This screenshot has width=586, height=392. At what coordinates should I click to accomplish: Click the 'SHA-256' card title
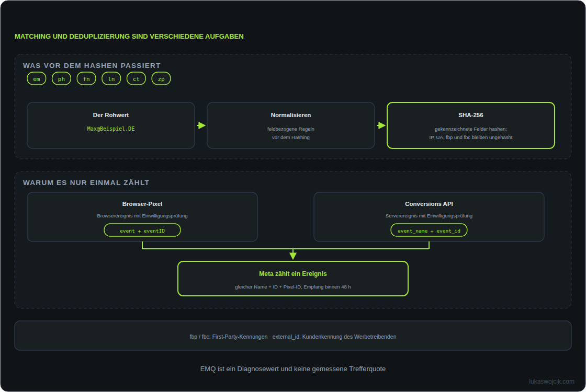pyautogui.click(x=471, y=115)
